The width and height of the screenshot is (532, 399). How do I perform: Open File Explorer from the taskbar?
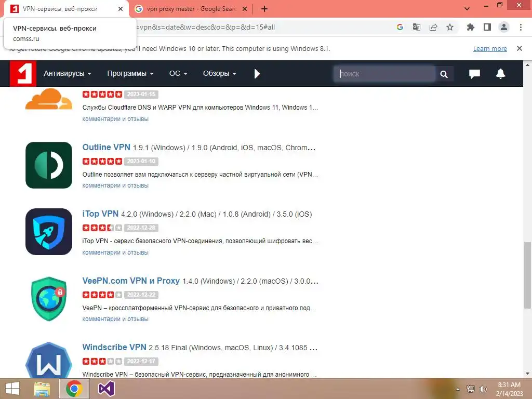42,389
